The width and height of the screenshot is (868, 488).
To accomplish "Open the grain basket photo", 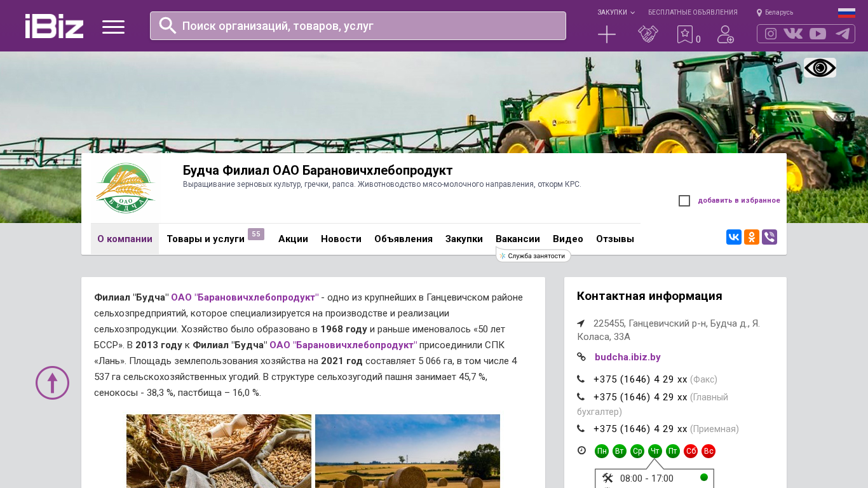I will point(219,451).
